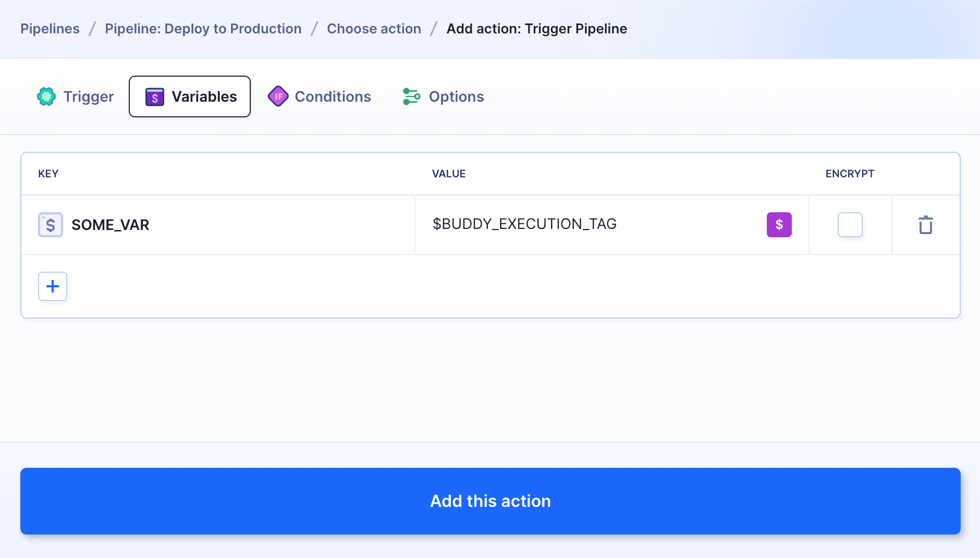Return to Choose action breadcrumb
This screenshot has width=980, height=558.
(x=373, y=29)
